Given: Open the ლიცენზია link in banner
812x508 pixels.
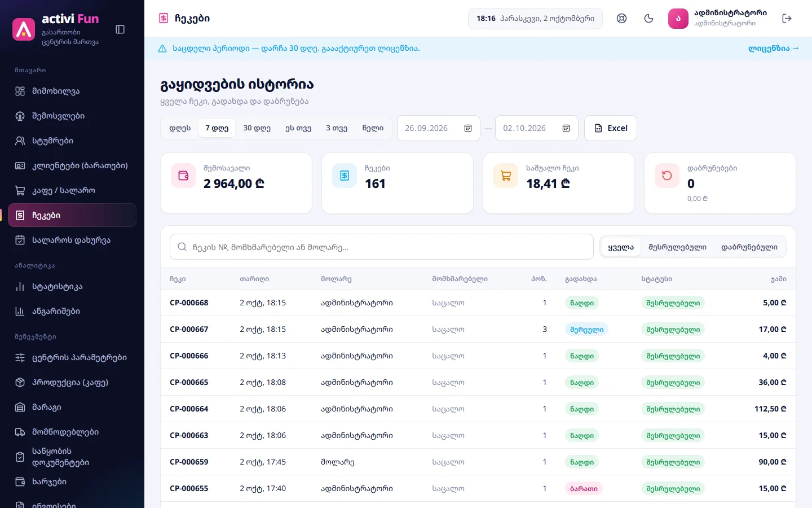Looking at the screenshot, I should point(773,49).
